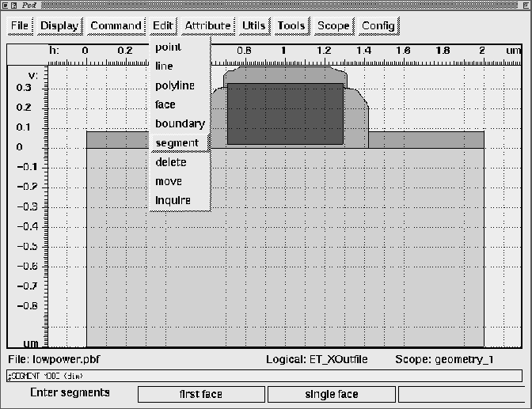Click the thin oxide layer right of the gate
Screen dimensions: 532x409
pyautogui.click(x=426, y=140)
